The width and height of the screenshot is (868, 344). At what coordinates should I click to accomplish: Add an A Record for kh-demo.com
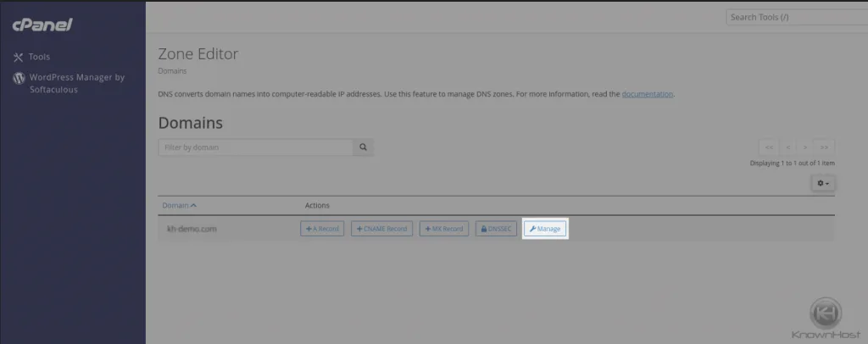pyautogui.click(x=322, y=229)
